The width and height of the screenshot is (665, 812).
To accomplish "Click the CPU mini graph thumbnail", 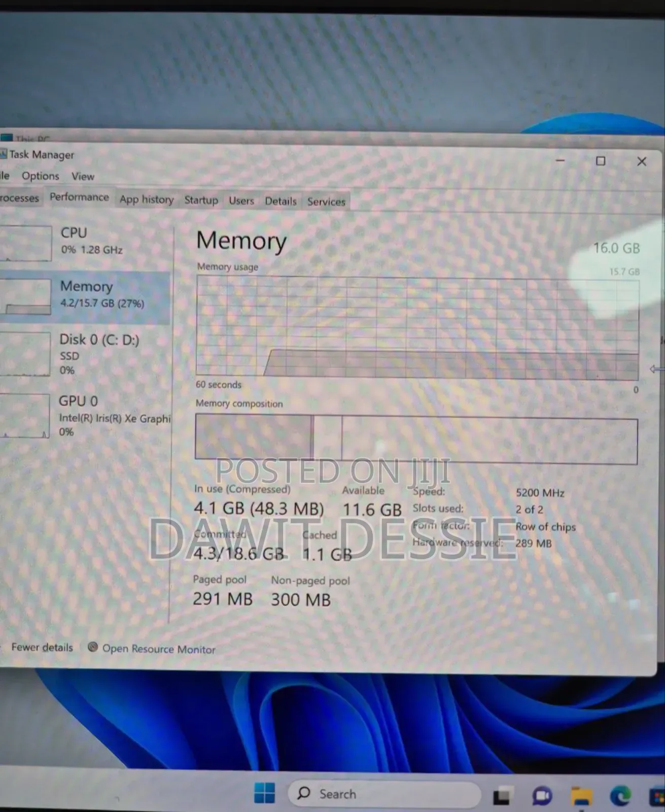I will click(25, 243).
